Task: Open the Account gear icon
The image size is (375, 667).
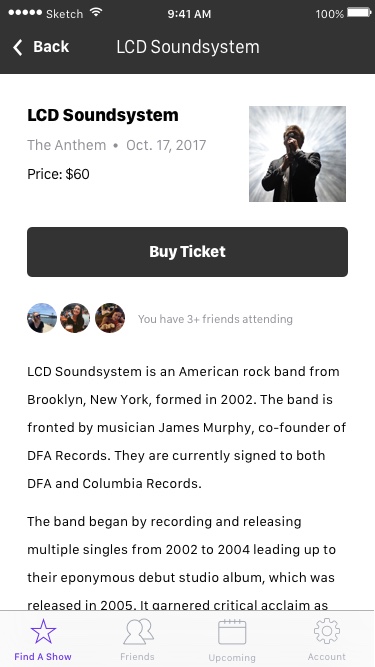Action: [327, 631]
